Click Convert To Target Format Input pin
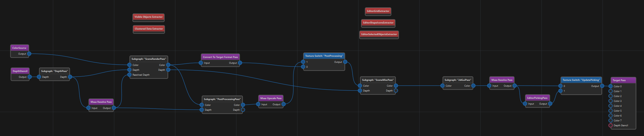 tap(201, 63)
